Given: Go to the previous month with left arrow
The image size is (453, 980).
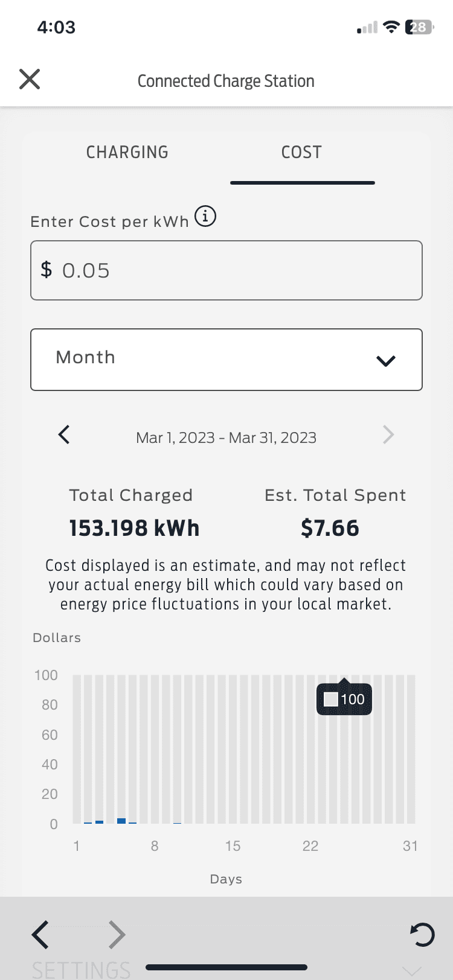Looking at the screenshot, I should point(64,434).
